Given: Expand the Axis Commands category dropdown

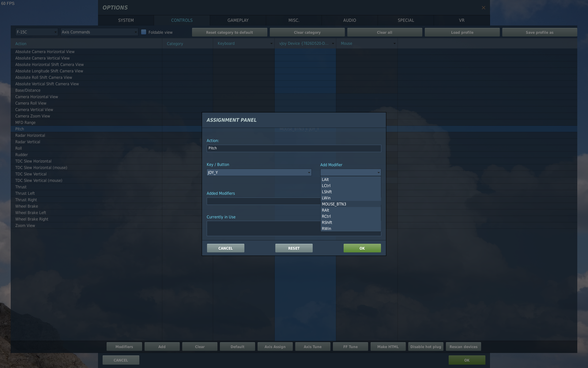Looking at the screenshot, I should pos(99,32).
